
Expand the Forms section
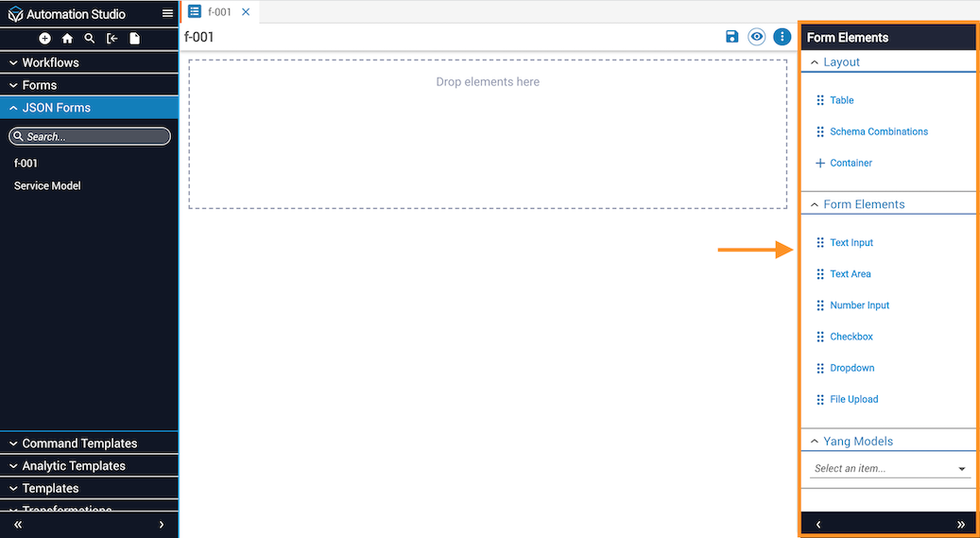[x=90, y=85]
